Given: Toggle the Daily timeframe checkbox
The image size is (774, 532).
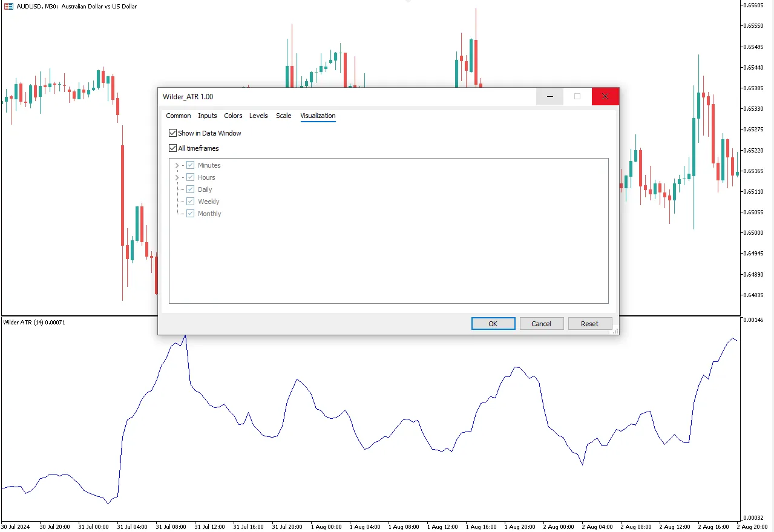Looking at the screenshot, I should tap(191, 189).
